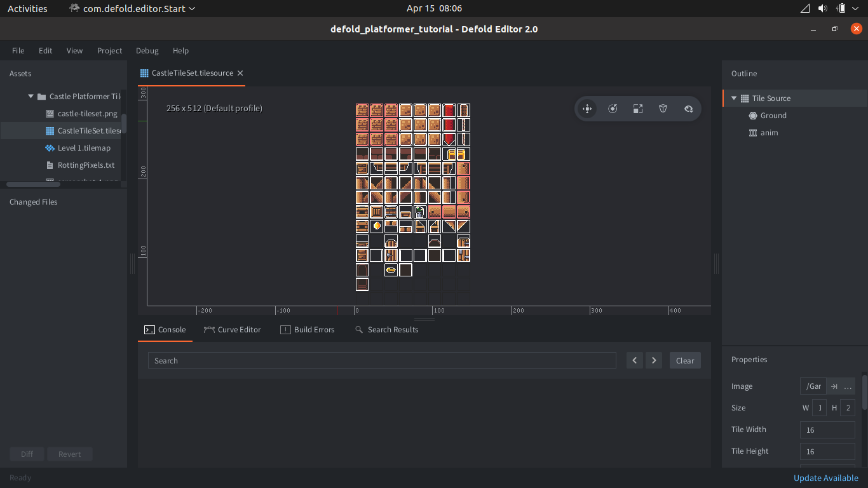Browse for Image resource with ellipsis button
Screen dimensions: 868x488
point(848,386)
